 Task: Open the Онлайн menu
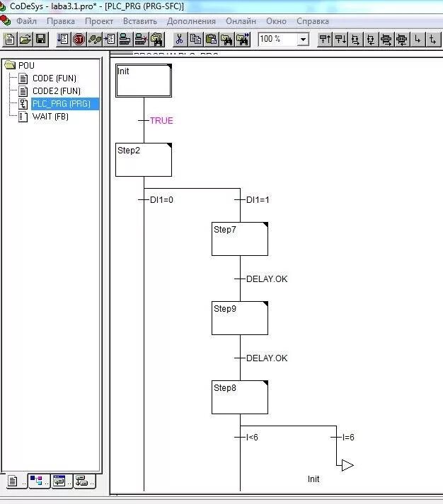click(241, 21)
